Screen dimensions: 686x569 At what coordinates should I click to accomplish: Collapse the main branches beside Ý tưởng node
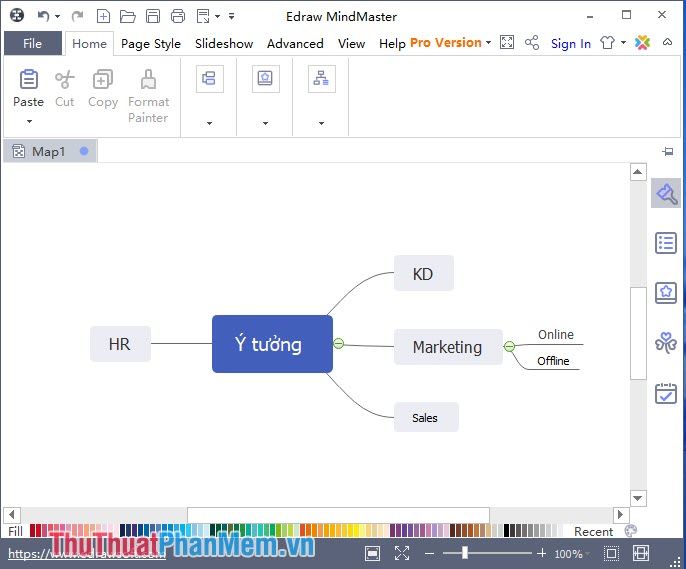(338, 344)
